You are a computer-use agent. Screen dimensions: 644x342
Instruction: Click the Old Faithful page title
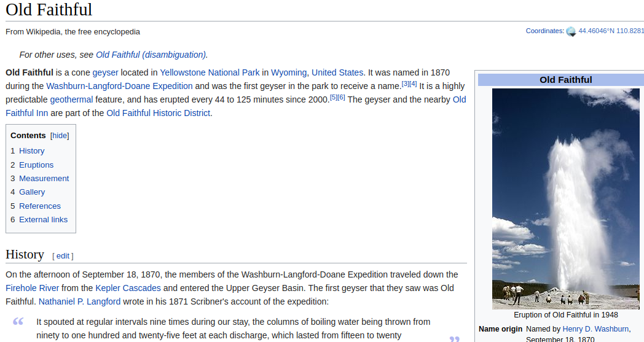[49, 10]
